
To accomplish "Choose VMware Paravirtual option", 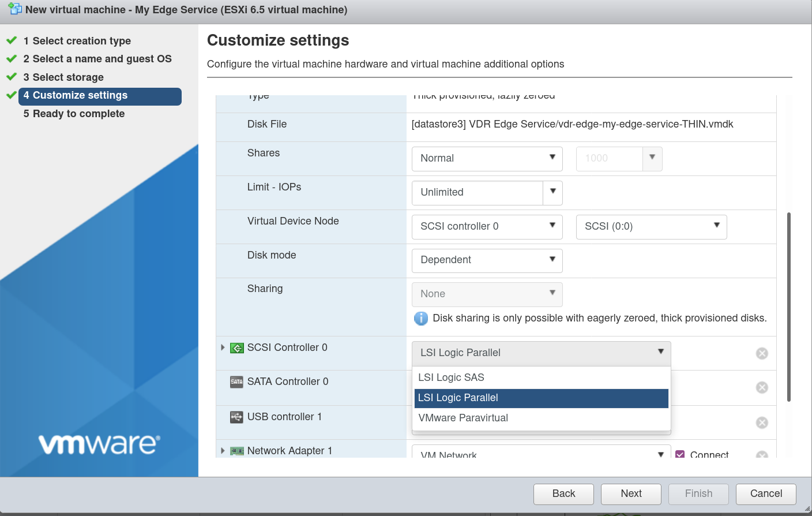I will (x=542, y=418).
